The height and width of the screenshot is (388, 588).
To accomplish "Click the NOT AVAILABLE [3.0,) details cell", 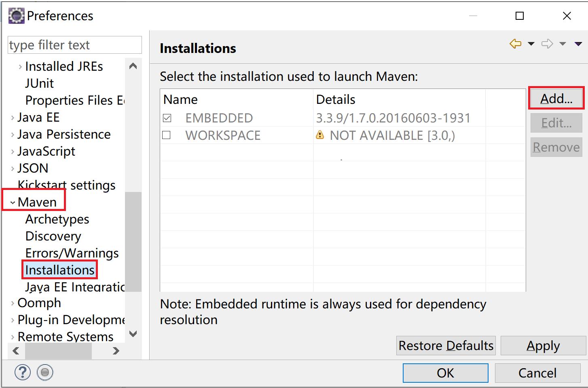I will click(392, 135).
